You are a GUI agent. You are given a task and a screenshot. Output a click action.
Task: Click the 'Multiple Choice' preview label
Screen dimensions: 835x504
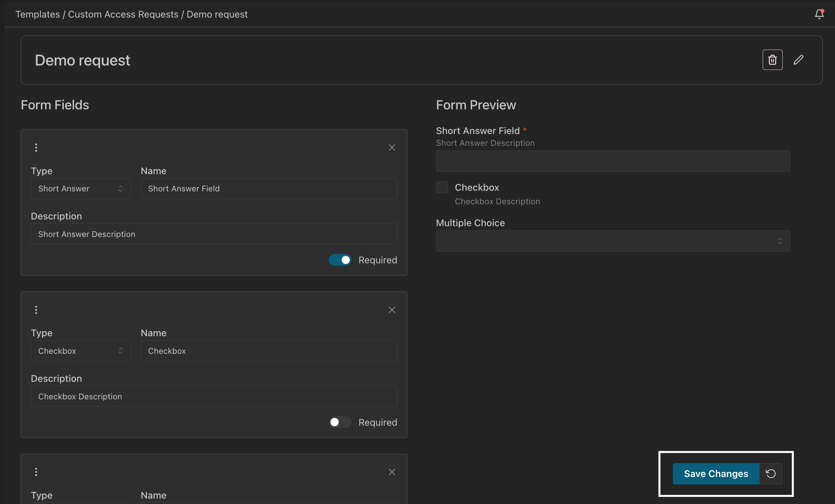point(470,223)
